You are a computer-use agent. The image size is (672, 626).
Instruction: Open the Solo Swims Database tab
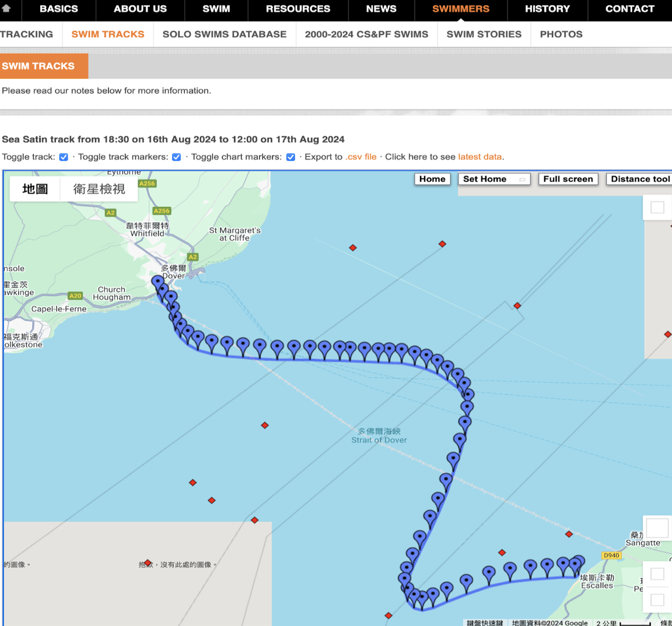click(x=225, y=34)
